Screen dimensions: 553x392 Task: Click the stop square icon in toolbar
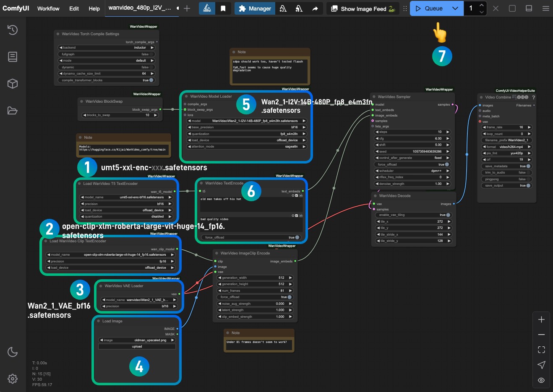click(x=512, y=8)
